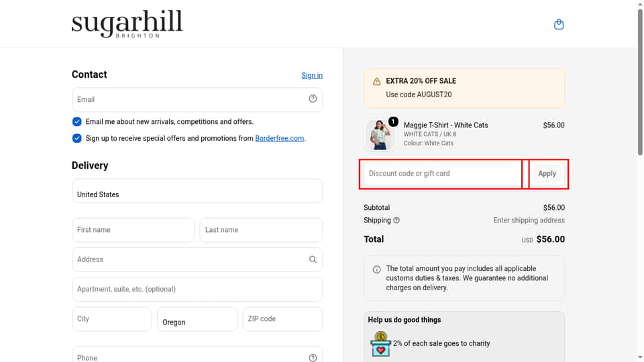
Task: Click the Address search magnifier icon
Action: coord(313,259)
